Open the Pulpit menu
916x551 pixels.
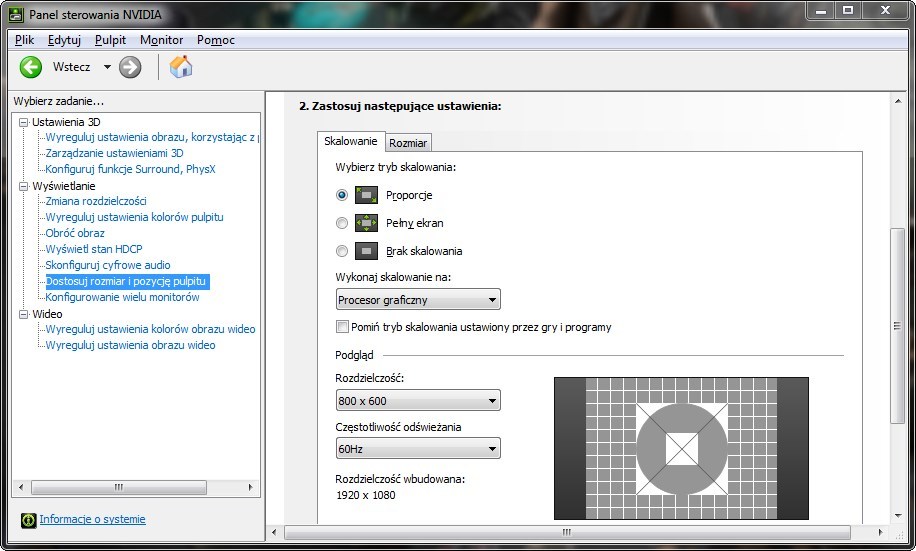[x=110, y=40]
